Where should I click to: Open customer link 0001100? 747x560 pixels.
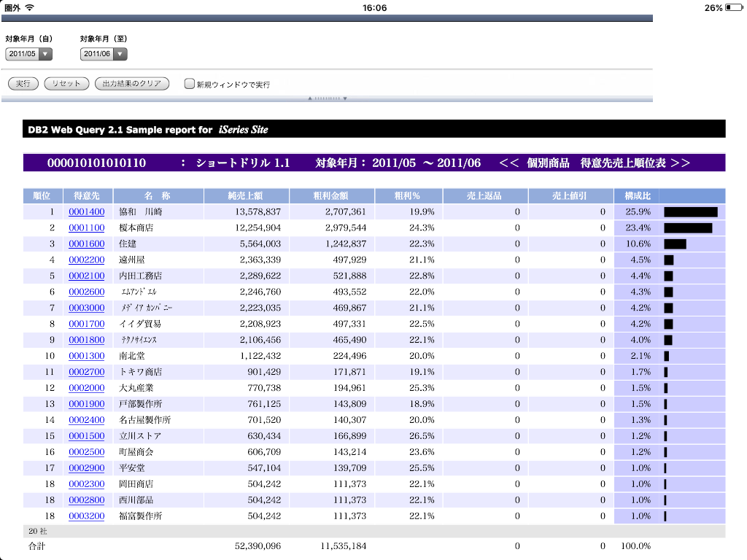(87, 228)
